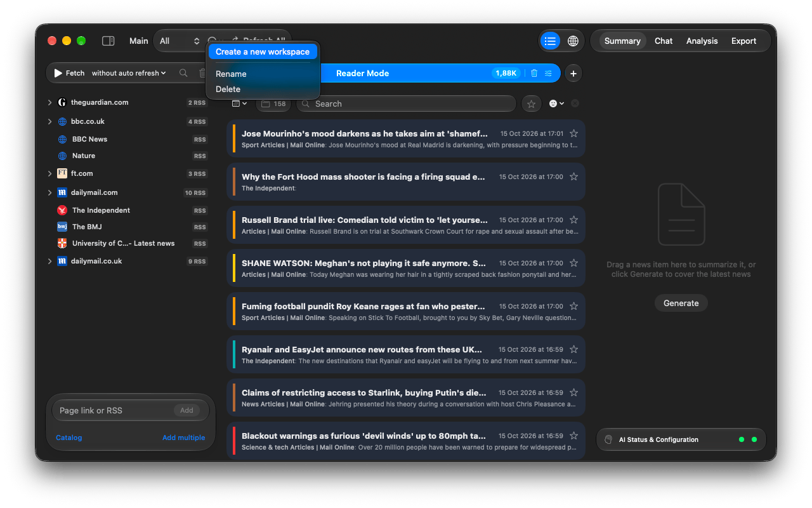Open feed search magnifier in sidebar toolbar
This screenshot has width=812, height=508.
pyautogui.click(x=183, y=73)
